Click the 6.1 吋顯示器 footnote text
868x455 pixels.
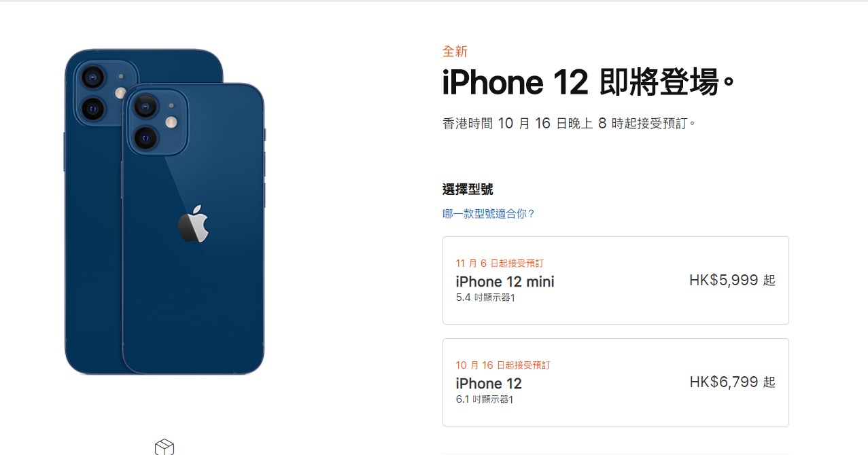tap(485, 399)
